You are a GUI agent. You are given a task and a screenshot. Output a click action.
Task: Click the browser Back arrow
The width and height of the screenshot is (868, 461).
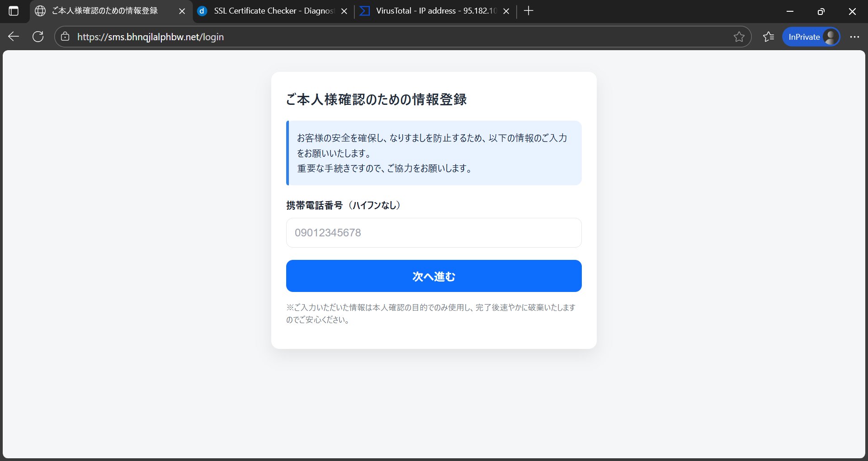pos(13,37)
